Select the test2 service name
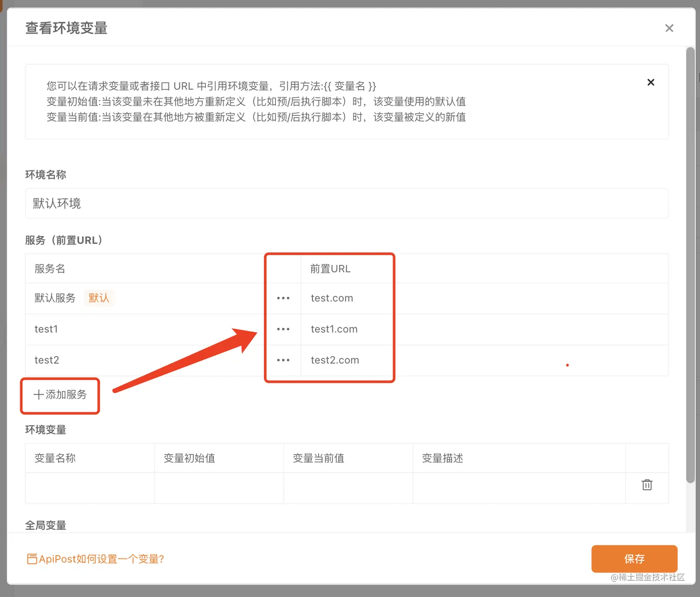The image size is (700, 597). click(47, 360)
